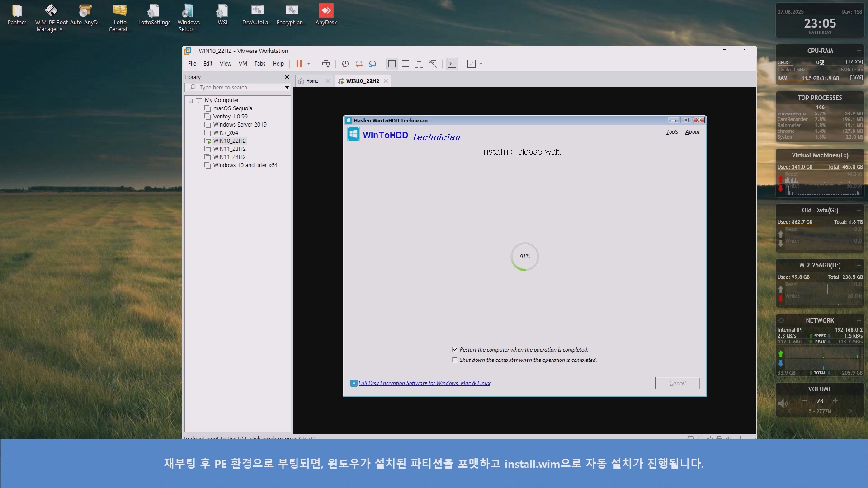Click the Cancel button in WinToHDD

(x=677, y=383)
